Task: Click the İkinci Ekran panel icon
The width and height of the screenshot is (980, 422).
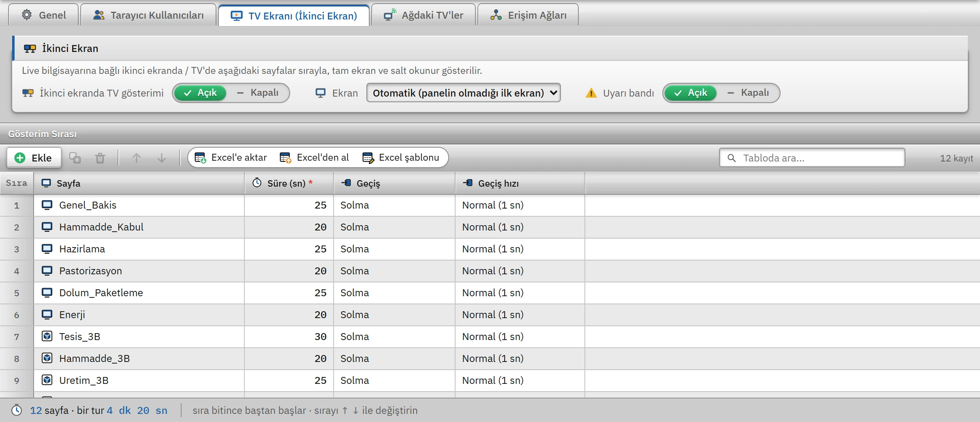Action: [30, 49]
